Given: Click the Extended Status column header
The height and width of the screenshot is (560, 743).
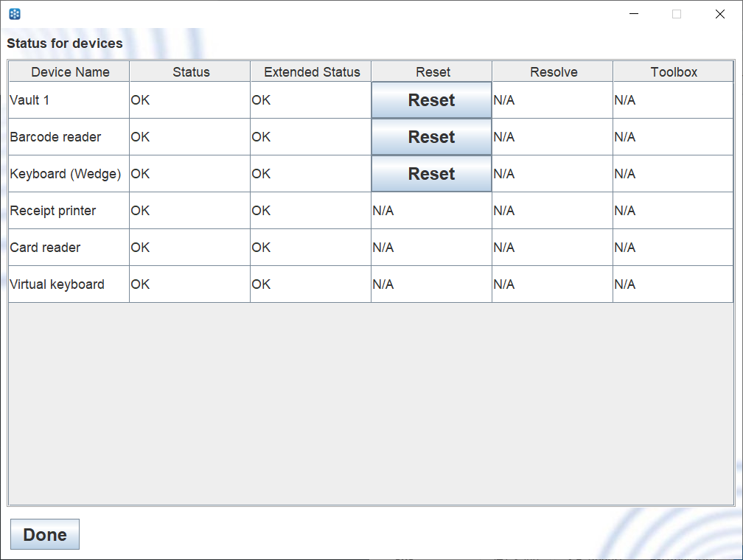Looking at the screenshot, I should pyautogui.click(x=312, y=71).
